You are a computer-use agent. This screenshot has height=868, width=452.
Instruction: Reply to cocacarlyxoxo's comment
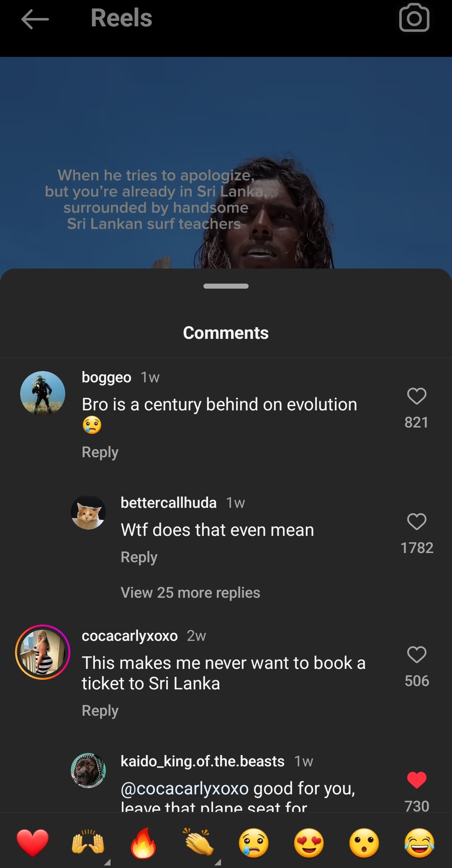pyautogui.click(x=100, y=711)
